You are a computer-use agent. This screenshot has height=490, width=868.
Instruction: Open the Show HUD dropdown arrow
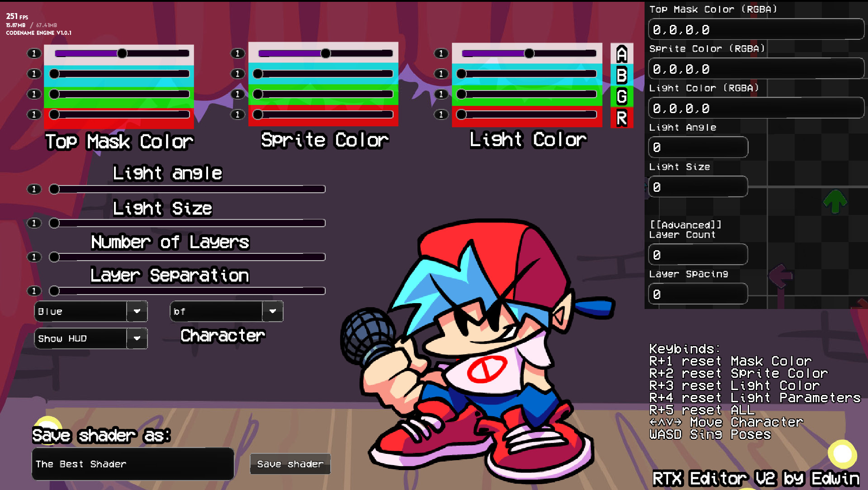pyautogui.click(x=137, y=338)
